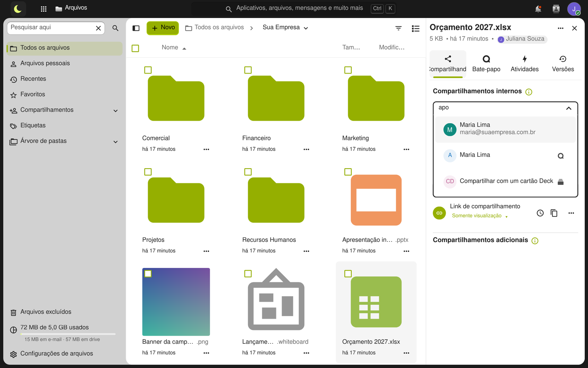Switch to the Atividades tab
The height and width of the screenshot is (368, 588).
pos(524,64)
